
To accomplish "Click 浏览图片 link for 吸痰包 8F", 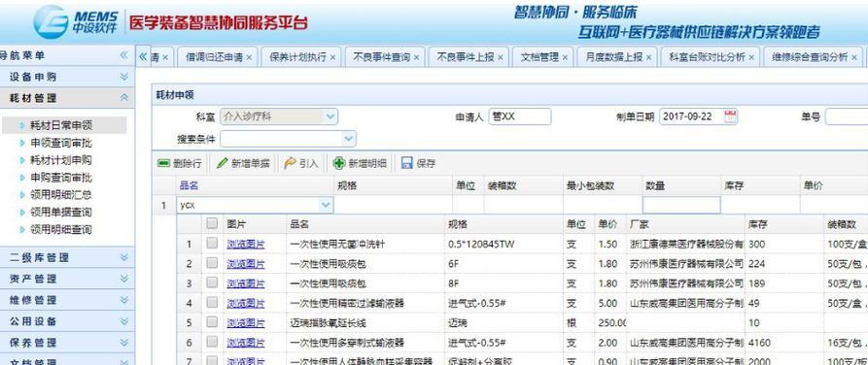I will point(246,283).
